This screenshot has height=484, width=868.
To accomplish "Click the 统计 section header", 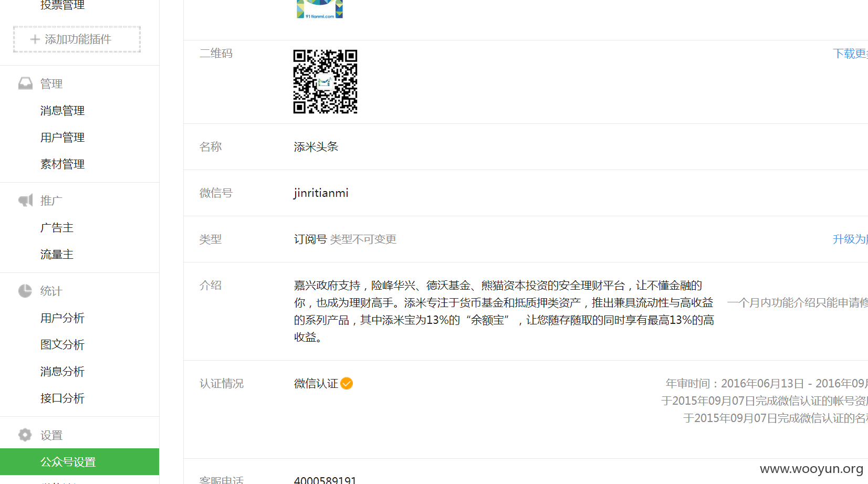I will 51,291.
